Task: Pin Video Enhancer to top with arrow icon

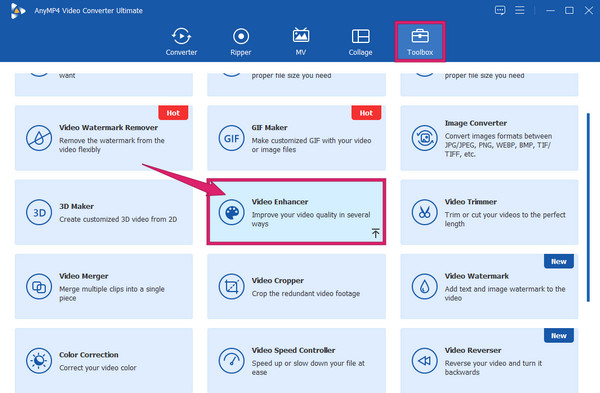Action: point(375,233)
